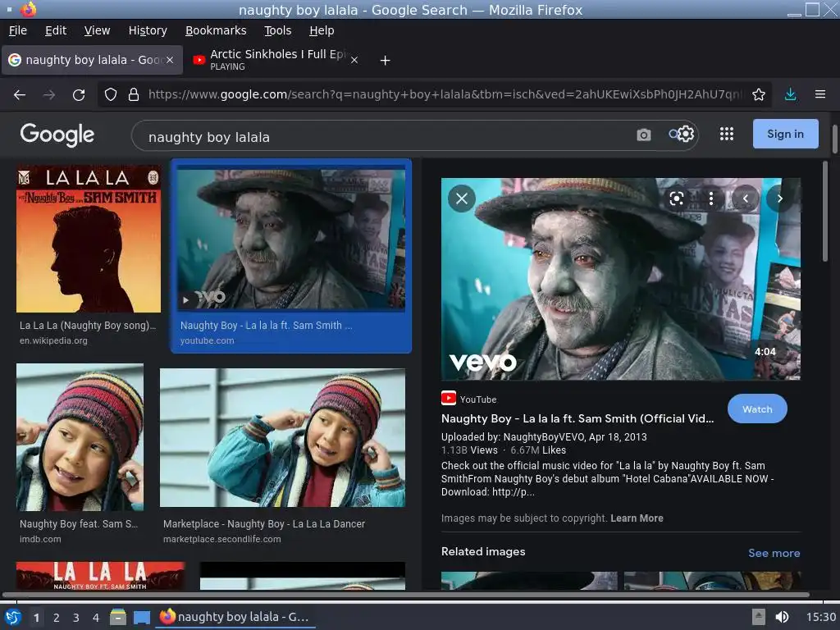Open the History menu
This screenshot has width=840, height=630.
pos(148,30)
